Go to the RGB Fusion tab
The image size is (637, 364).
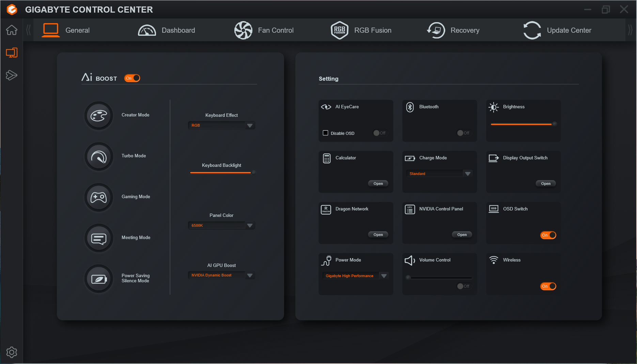pyautogui.click(x=361, y=30)
